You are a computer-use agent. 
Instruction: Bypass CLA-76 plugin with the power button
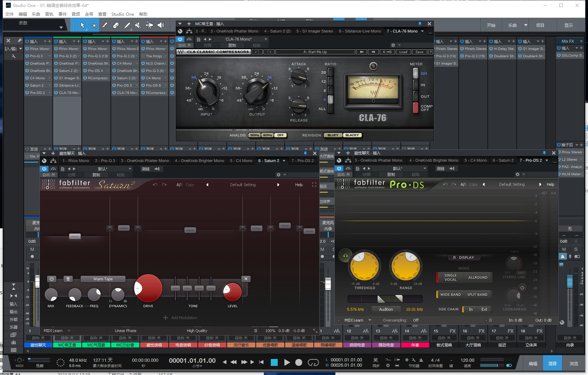pos(180,39)
